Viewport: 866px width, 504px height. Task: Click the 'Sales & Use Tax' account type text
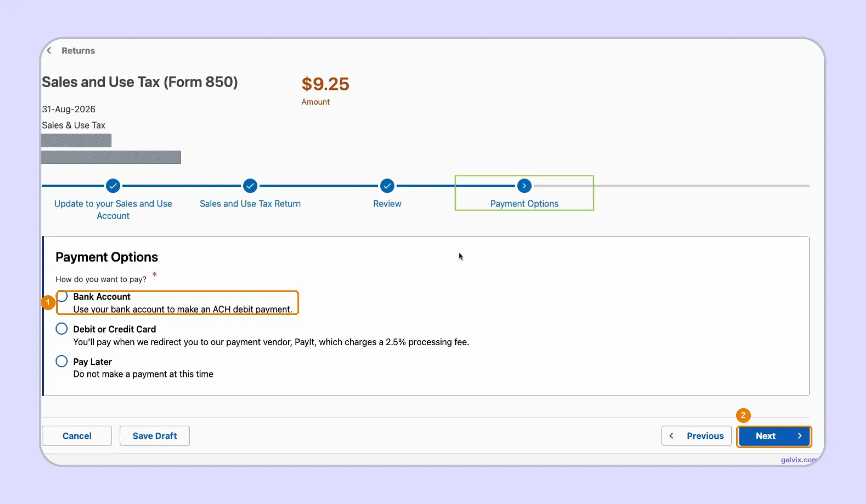tap(74, 125)
